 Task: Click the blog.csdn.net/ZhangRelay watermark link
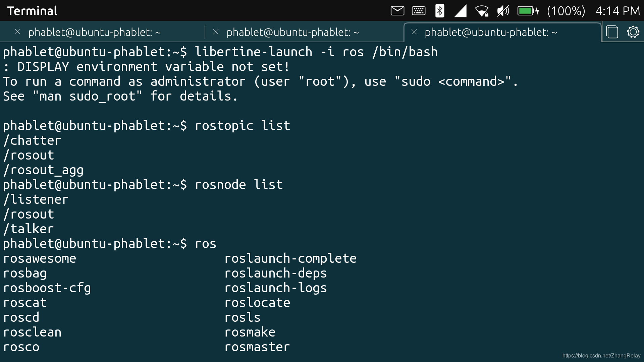601,356
